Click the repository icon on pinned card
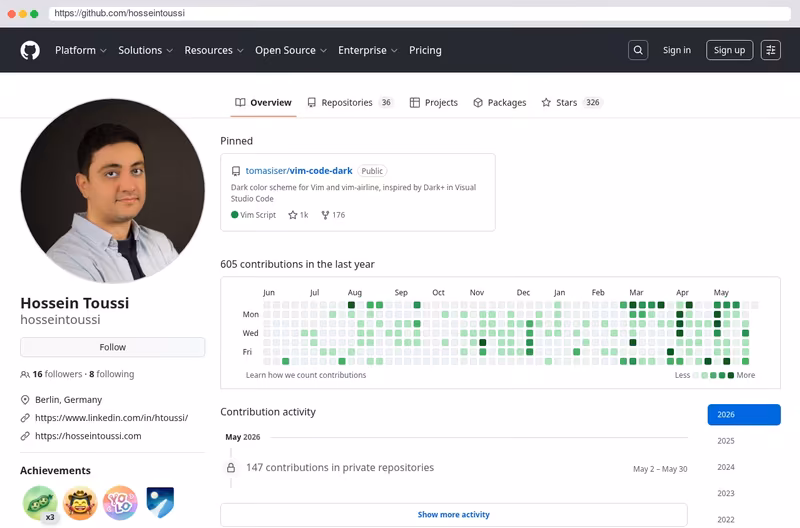 [236, 171]
